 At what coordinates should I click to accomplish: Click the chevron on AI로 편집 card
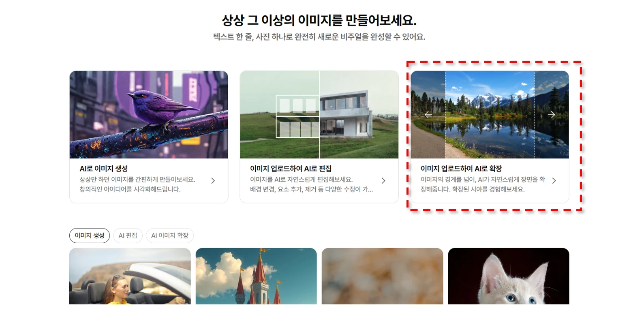tap(383, 181)
